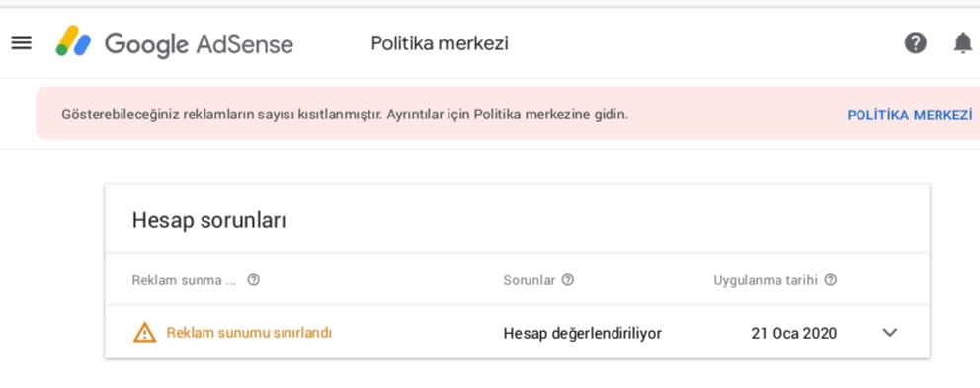Select the Sorunlar column header
The height and width of the screenshot is (388, 980).
point(529,280)
